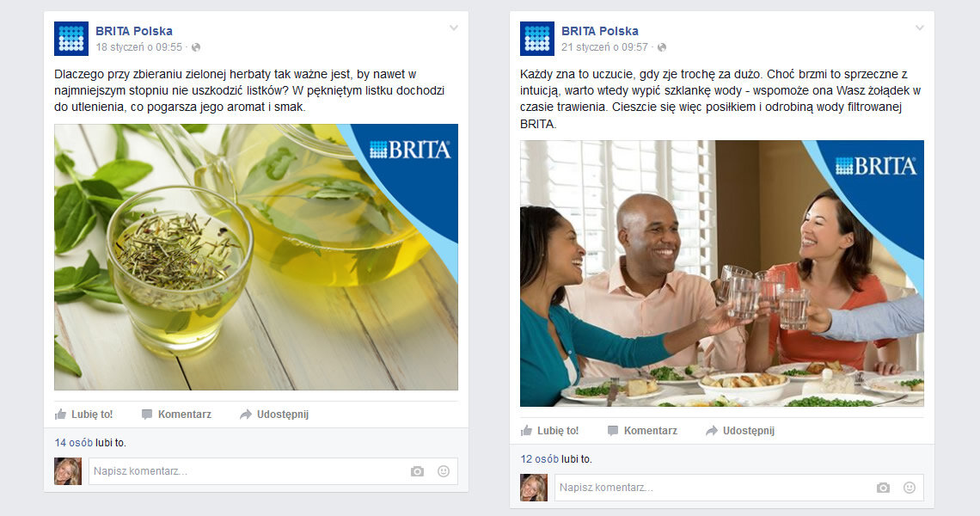Expand the options chevron on the dinner post
This screenshot has width=980, height=516.
click(919, 28)
